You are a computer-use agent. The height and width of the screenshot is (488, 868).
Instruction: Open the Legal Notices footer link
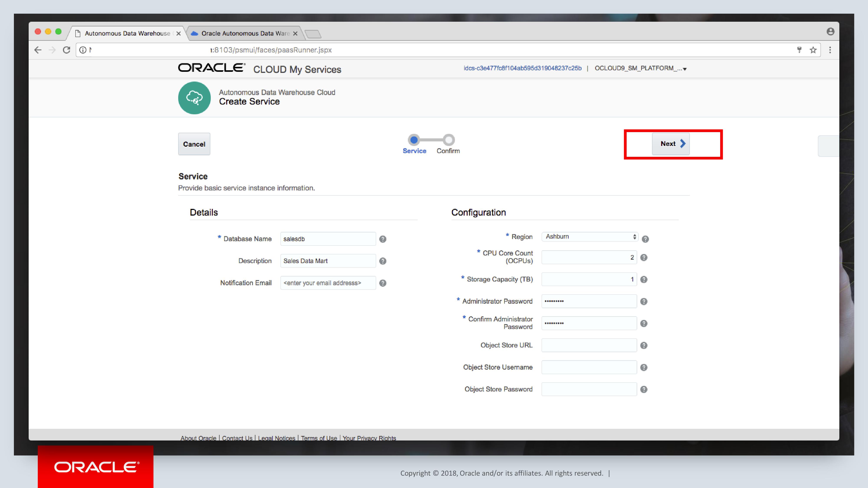(276, 438)
